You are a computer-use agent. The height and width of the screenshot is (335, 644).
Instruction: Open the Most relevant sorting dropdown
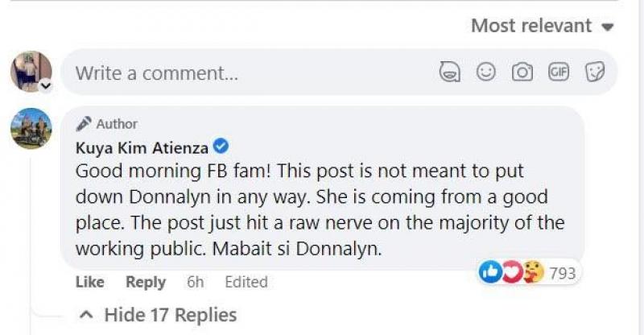pos(542,26)
